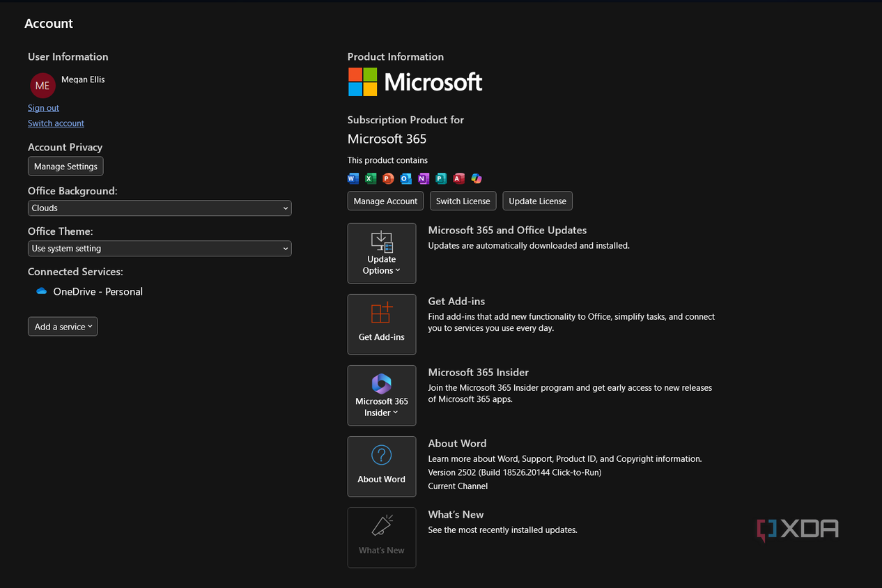Click the Sign out link
The image size is (882, 588).
tap(43, 108)
